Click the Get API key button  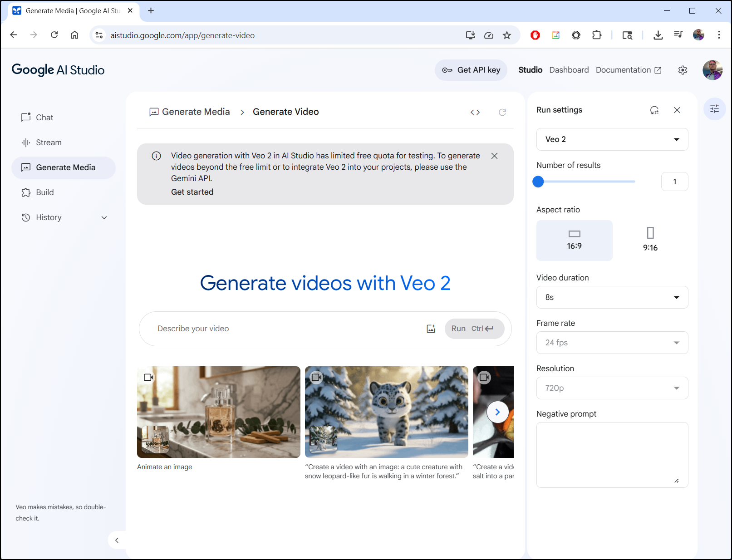(x=471, y=70)
